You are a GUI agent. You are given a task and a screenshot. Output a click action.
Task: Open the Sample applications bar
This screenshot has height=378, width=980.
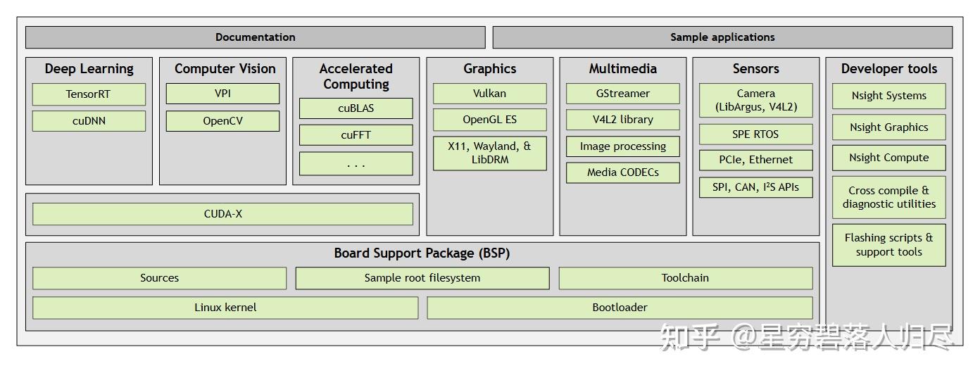722,37
